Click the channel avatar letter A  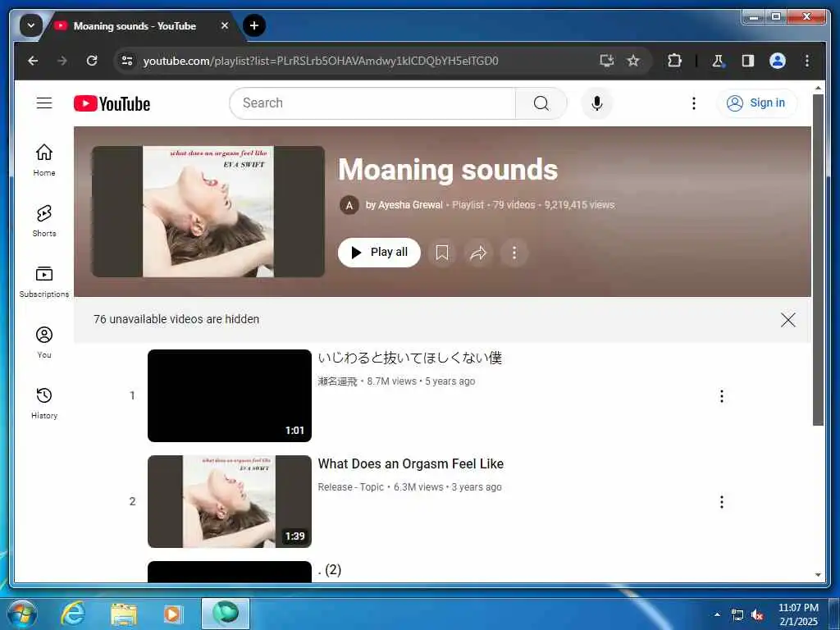click(349, 204)
